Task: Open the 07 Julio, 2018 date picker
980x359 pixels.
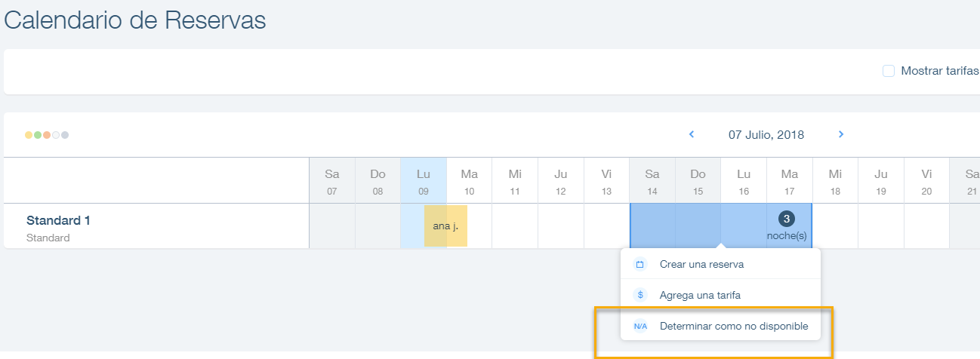Action: 766,135
